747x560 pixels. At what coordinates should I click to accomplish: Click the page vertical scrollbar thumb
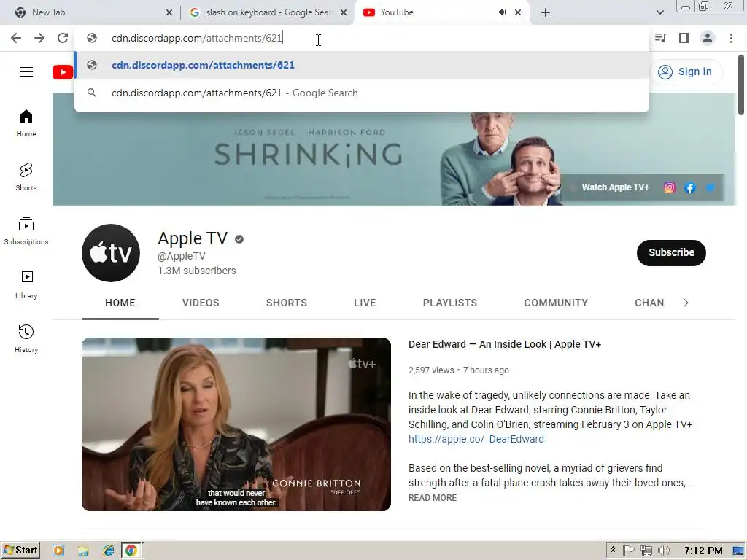pyautogui.click(x=741, y=85)
